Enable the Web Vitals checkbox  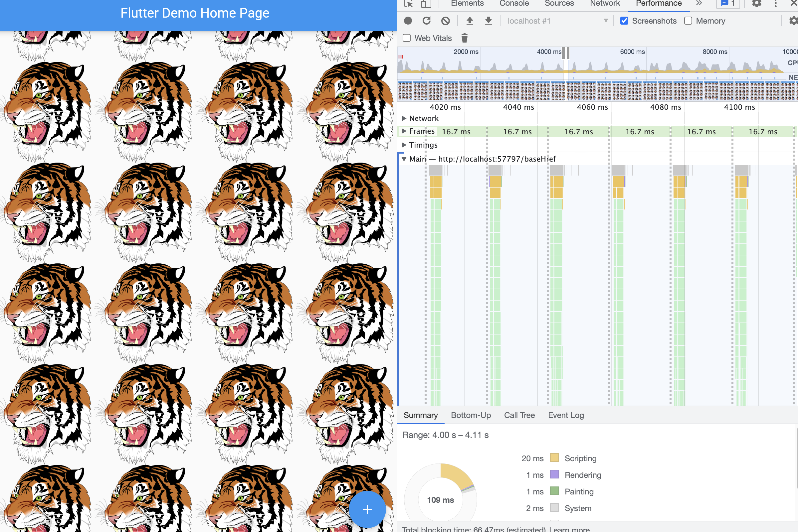(x=406, y=38)
